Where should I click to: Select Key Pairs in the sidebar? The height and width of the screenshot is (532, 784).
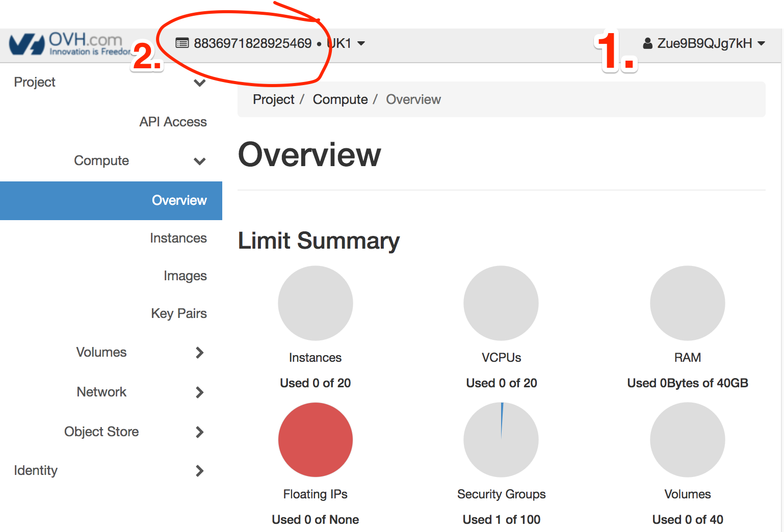[178, 313]
